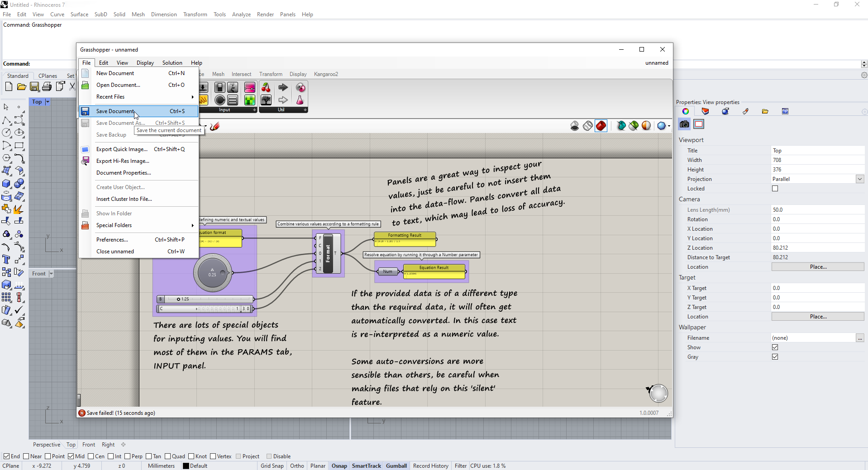Click the right arrow icon in Util panel
This screenshot has width=868, height=470.
(283, 88)
